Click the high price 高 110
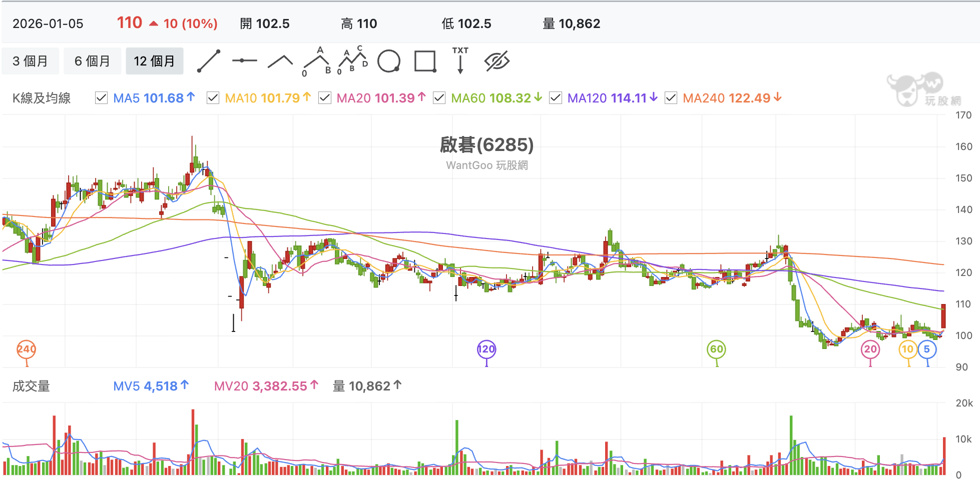Image resolution: width=980 pixels, height=482 pixels. pyautogui.click(x=359, y=23)
